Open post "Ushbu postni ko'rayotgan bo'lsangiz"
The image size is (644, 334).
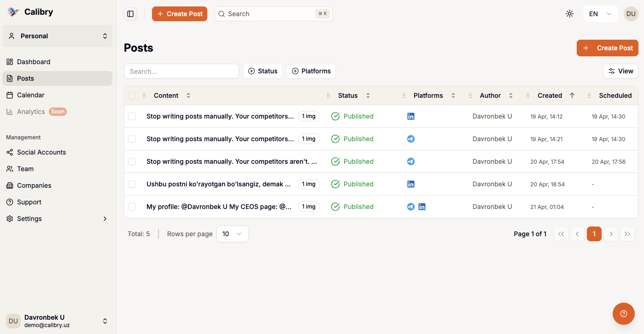tap(219, 184)
